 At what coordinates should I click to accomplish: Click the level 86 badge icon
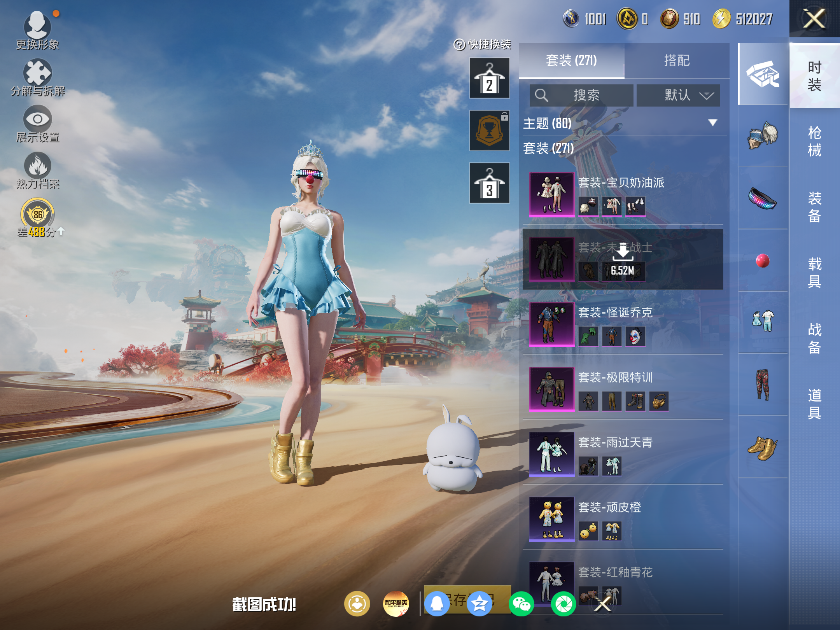37,215
